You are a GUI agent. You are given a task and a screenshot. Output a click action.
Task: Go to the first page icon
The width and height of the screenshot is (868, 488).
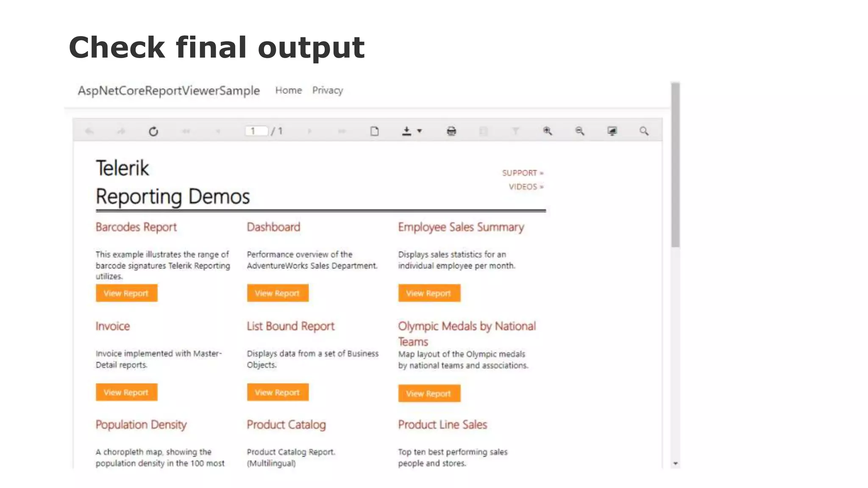(x=186, y=131)
